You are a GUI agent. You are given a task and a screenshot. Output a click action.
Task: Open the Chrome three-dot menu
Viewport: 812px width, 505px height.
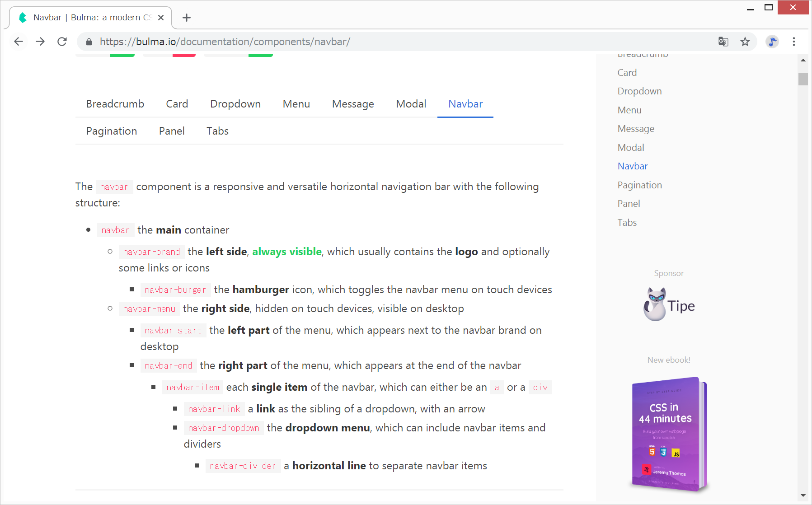pos(794,42)
